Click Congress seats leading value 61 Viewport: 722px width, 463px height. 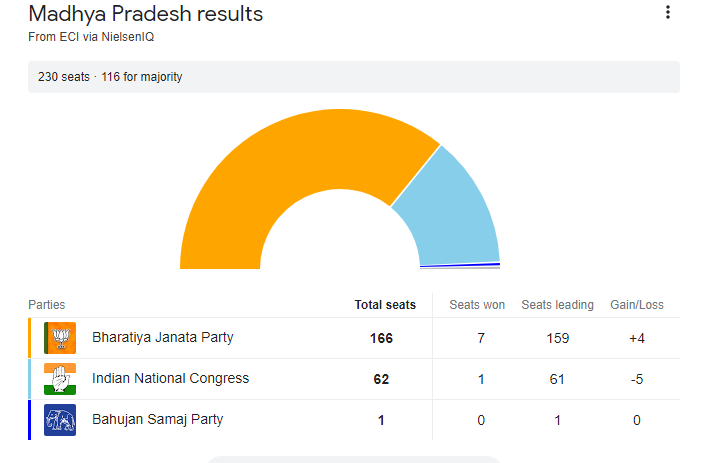tap(557, 379)
